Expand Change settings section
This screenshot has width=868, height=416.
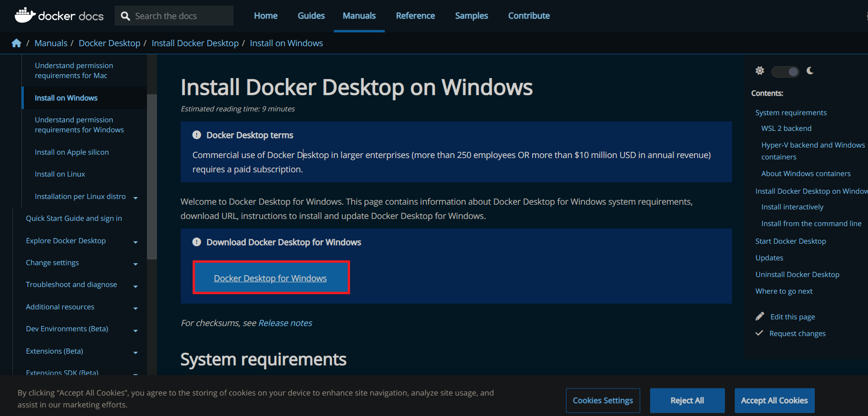[136, 264]
